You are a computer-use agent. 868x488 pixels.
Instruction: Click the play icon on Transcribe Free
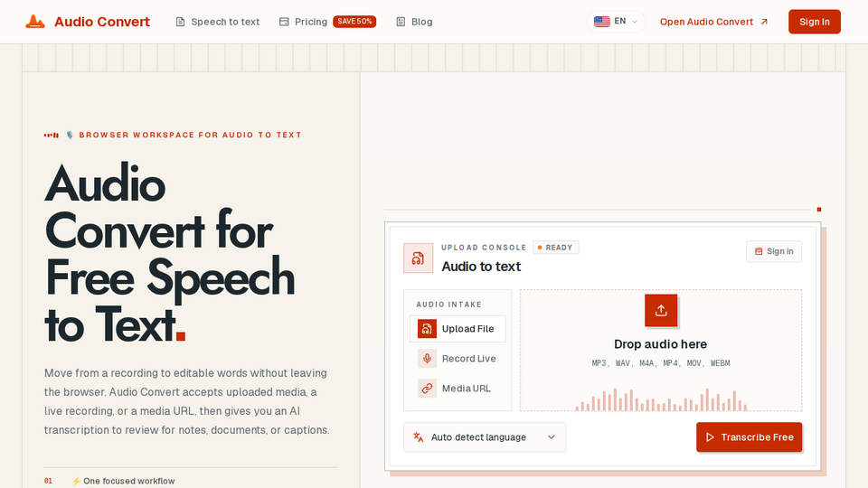click(x=710, y=437)
